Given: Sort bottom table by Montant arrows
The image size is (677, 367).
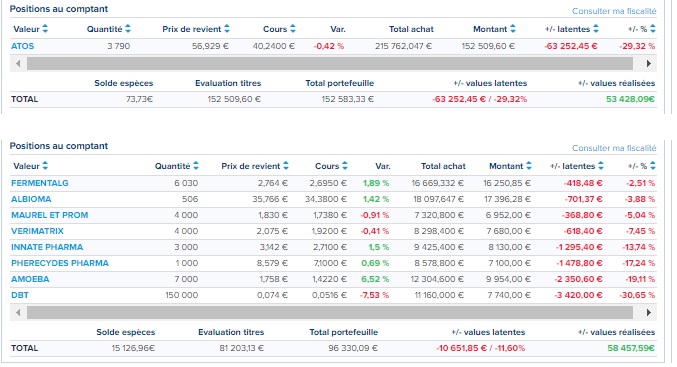Looking at the screenshot, I should 529,166.
